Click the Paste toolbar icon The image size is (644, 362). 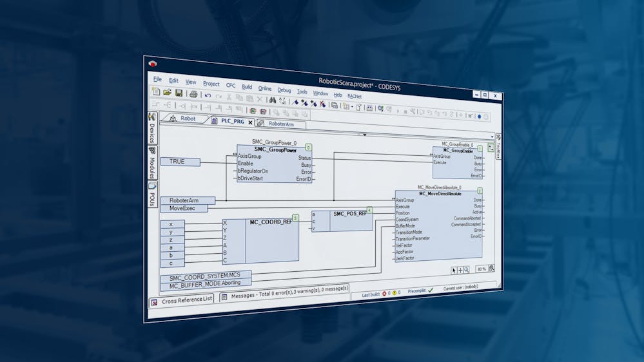tap(249, 98)
